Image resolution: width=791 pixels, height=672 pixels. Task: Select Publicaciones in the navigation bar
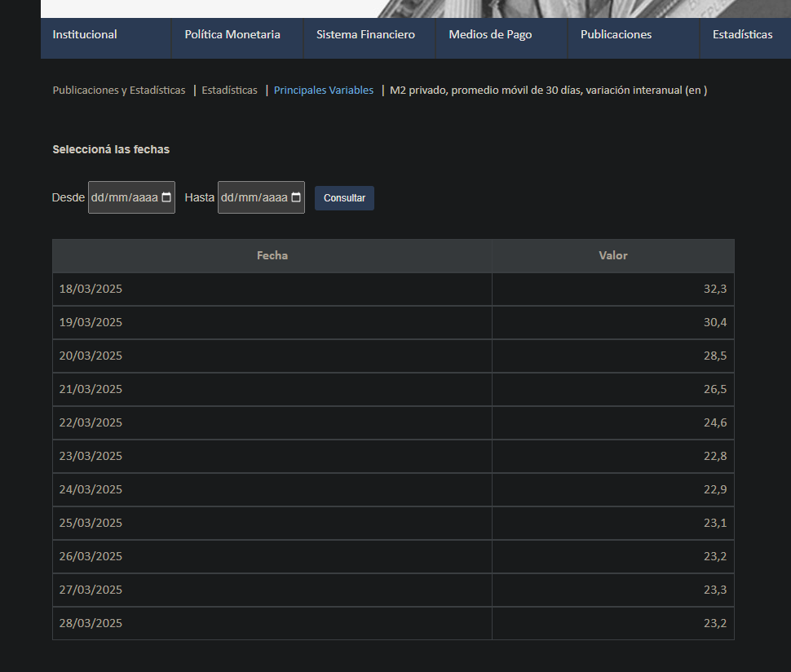pos(616,34)
